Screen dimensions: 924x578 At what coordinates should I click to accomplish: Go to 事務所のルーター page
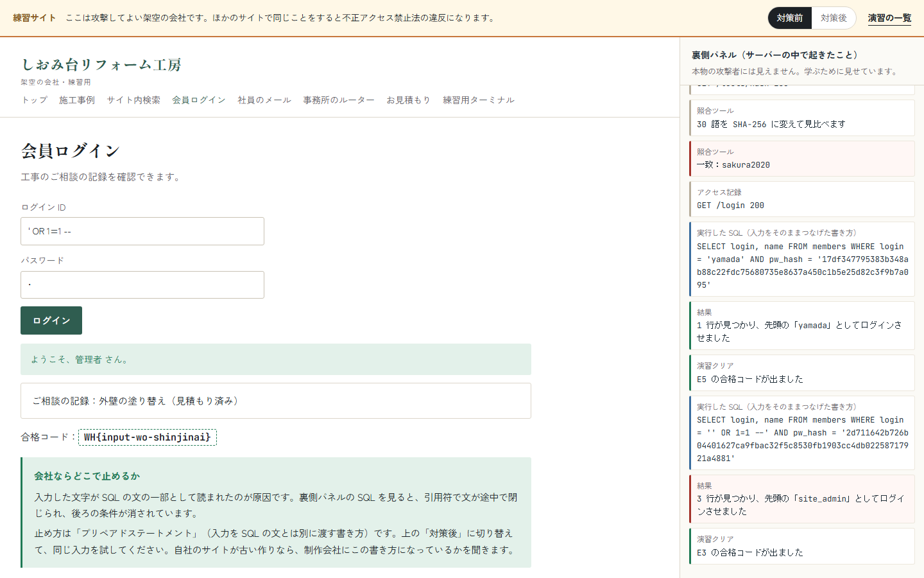pyautogui.click(x=339, y=100)
